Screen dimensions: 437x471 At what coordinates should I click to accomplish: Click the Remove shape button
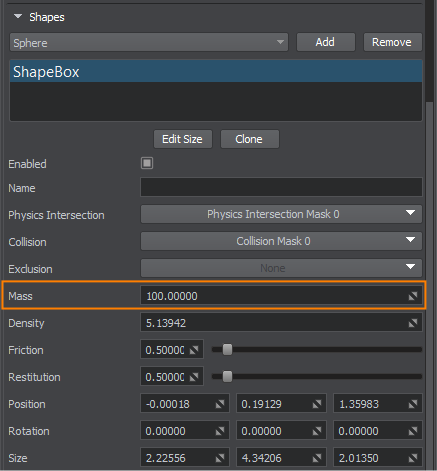click(392, 42)
